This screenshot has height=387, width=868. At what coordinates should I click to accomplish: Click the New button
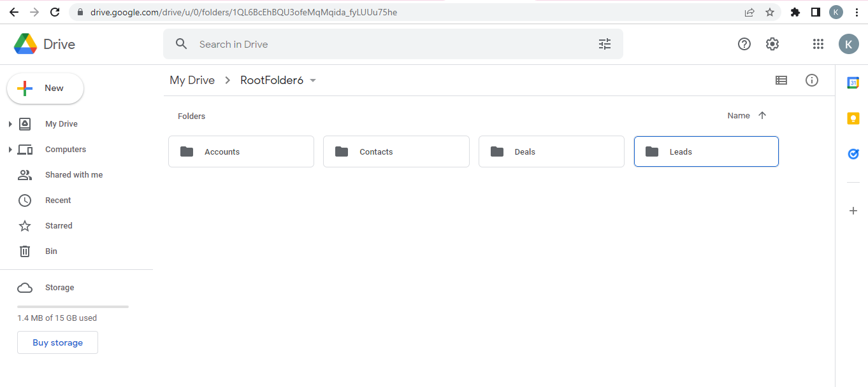pyautogui.click(x=45, y=88)
